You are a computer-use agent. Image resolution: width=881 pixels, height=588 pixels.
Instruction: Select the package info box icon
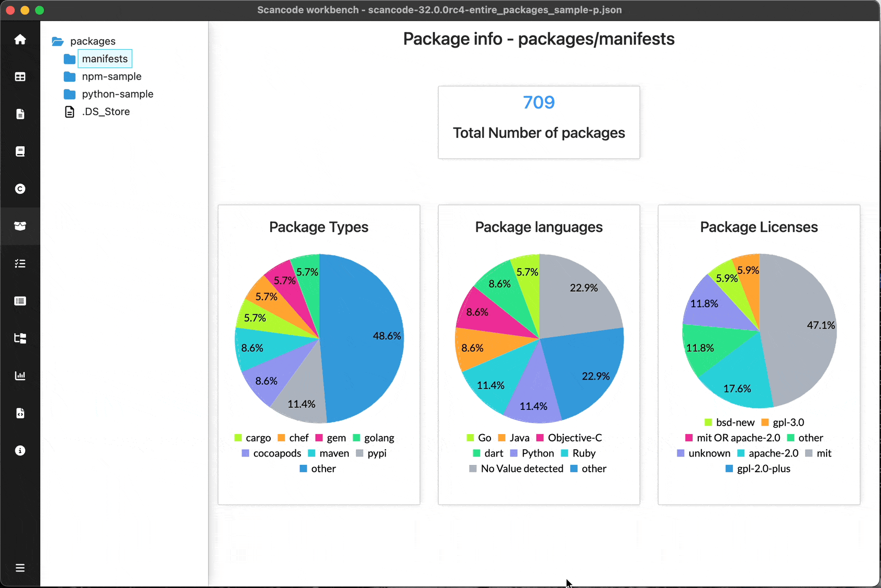(x=20, y=226)
